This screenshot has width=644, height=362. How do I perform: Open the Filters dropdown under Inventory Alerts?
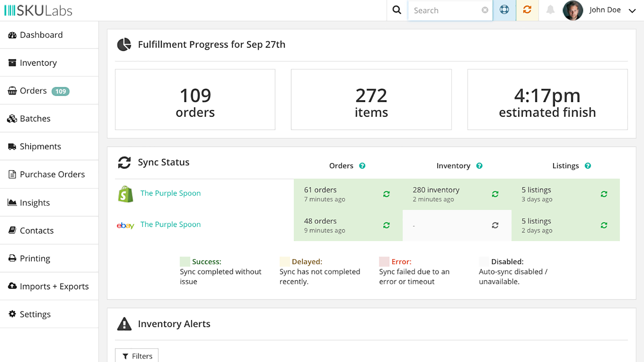137,356
